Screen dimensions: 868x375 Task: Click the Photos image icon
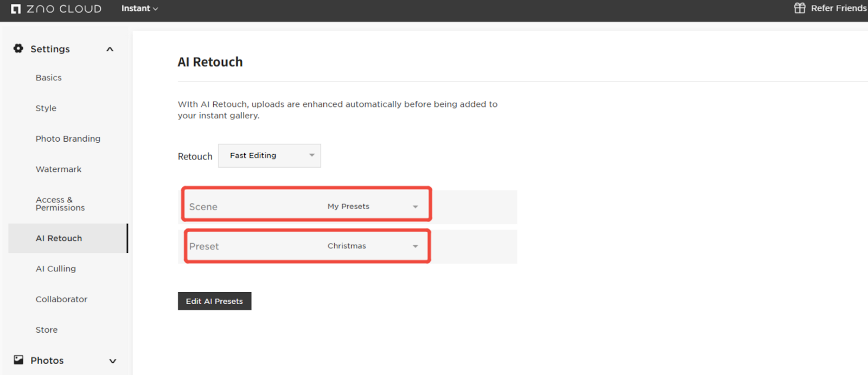18,360
